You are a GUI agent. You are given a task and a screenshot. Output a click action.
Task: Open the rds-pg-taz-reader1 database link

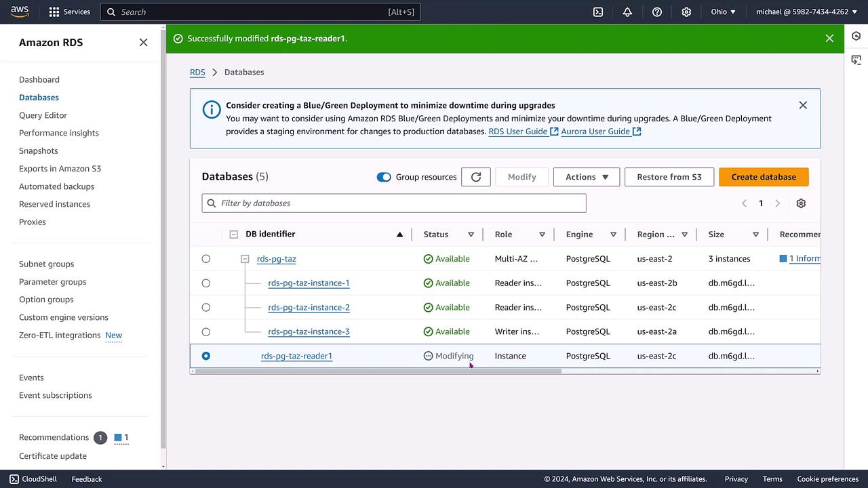click(x=296, y=356)
